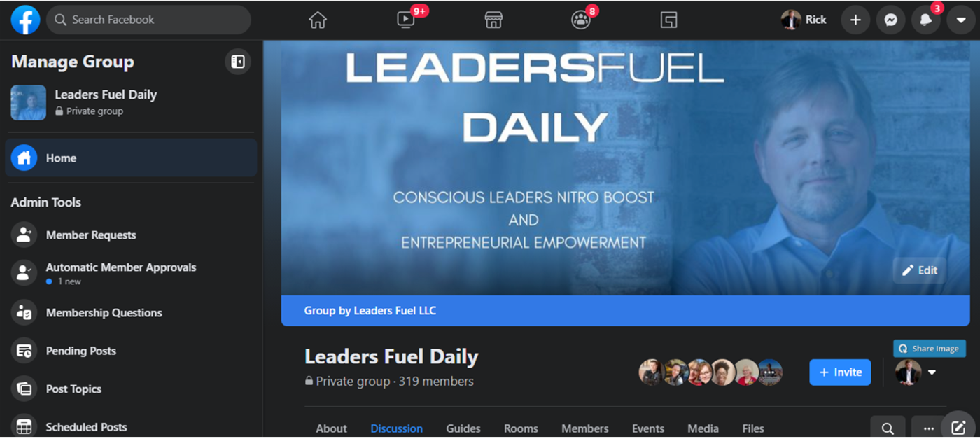This screenshot has width=980, height=439.
Task: Open the notifications bell
Action: (925, 20)
